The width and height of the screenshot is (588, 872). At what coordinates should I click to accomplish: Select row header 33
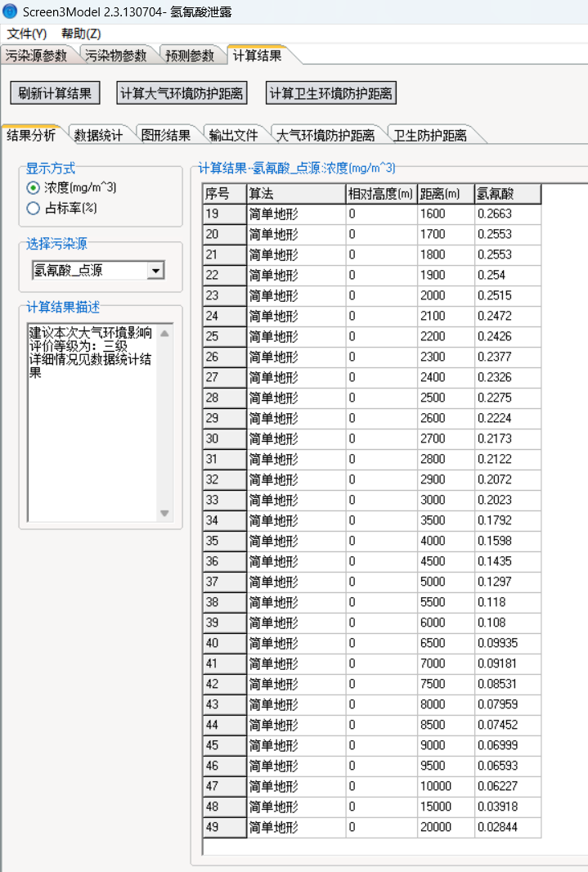click(x=225, y=500)
